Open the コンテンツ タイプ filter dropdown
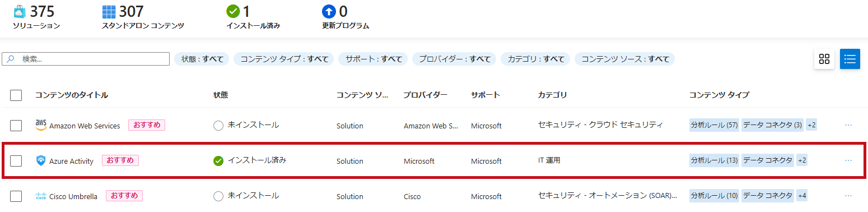Screen dimensions: 868x212 tap(284, 59)
